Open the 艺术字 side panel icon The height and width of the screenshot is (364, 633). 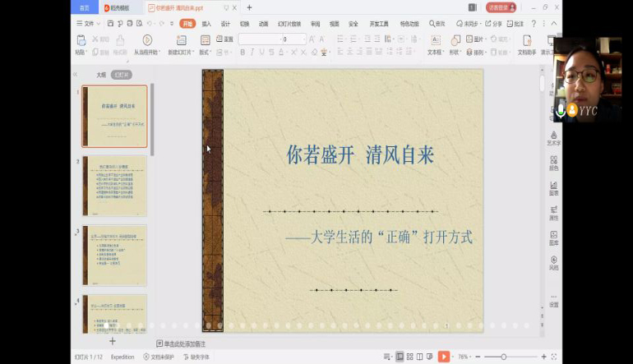pyautogui.click(x=554, y=138)
